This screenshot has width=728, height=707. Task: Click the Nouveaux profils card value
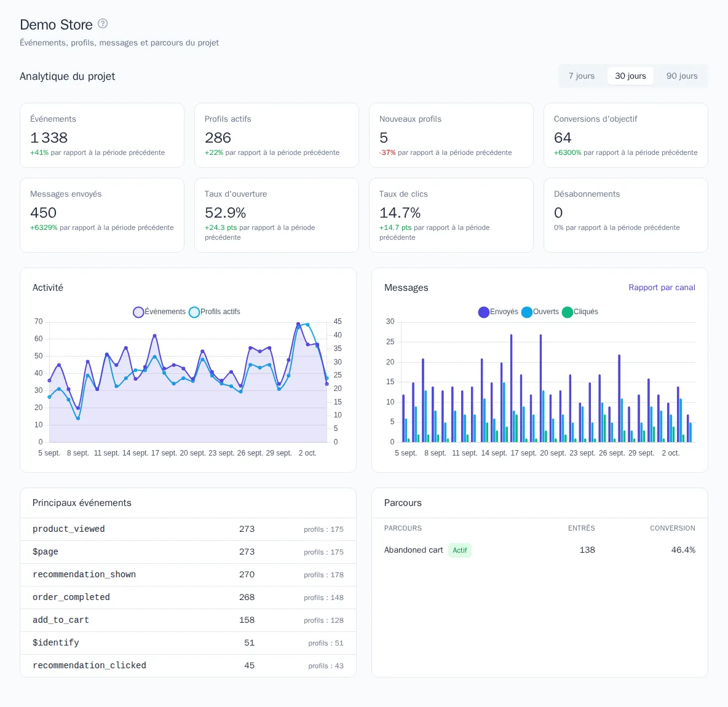point(384,138)
